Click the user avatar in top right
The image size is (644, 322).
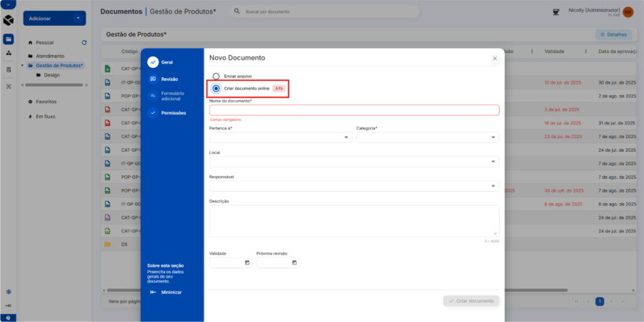[628, 12]
